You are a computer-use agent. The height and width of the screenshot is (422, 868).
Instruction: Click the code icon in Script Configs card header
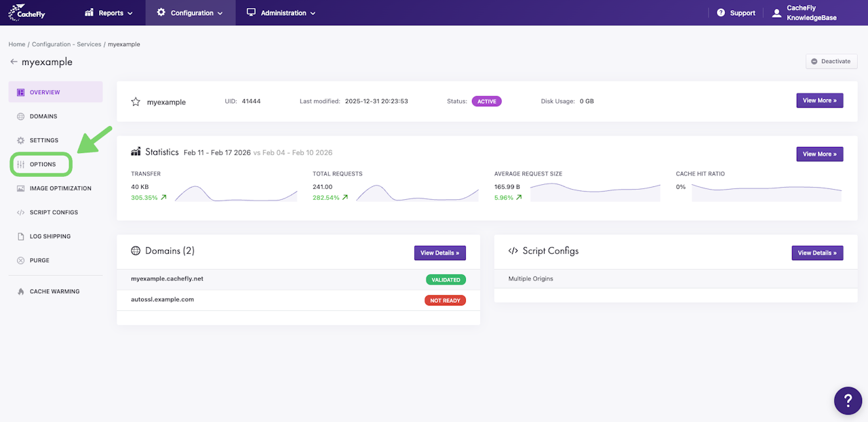pos(513,251)
